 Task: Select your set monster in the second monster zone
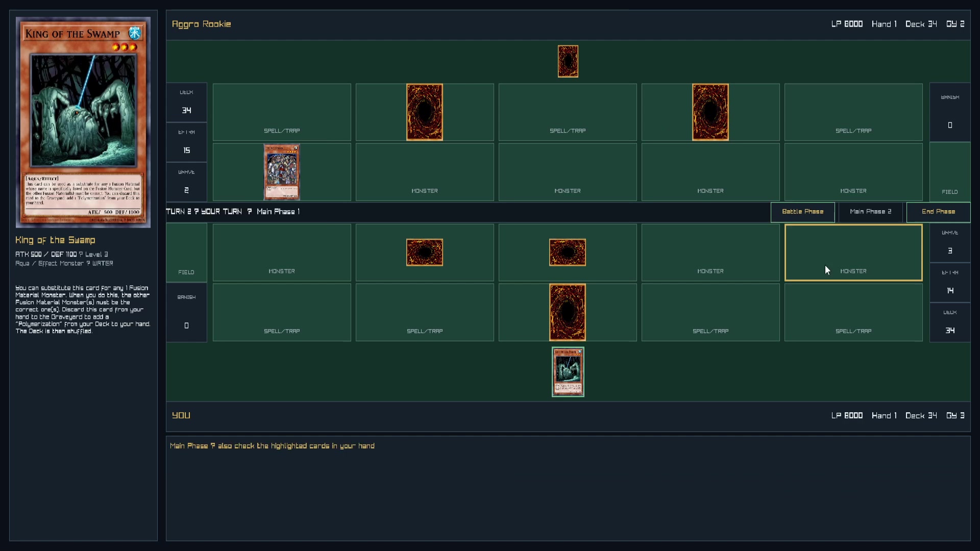coord(425,253)
